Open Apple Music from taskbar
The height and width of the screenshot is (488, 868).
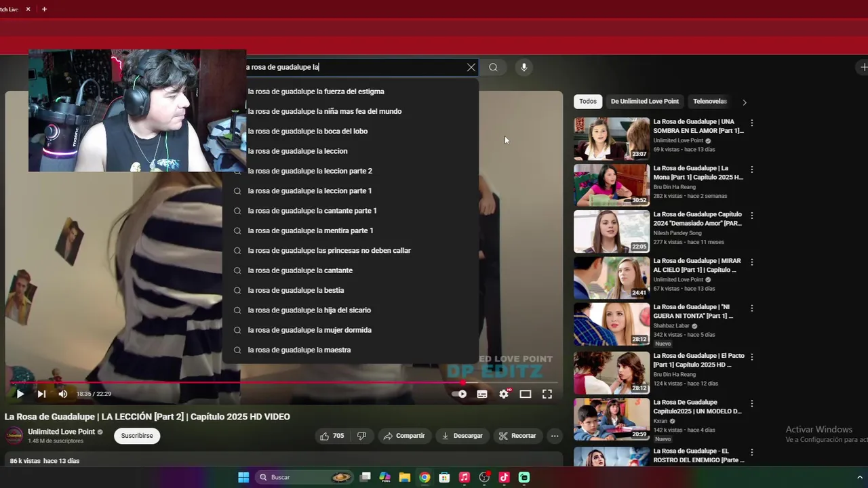[x=465, y=477]
